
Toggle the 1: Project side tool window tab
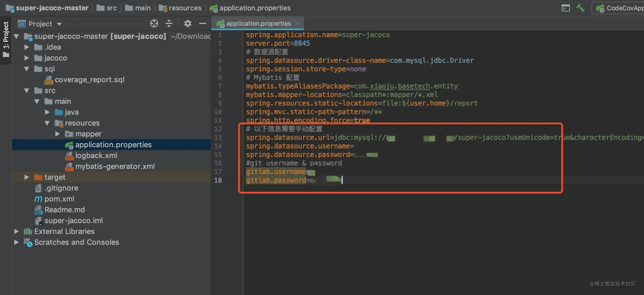[x=6, y=40]
